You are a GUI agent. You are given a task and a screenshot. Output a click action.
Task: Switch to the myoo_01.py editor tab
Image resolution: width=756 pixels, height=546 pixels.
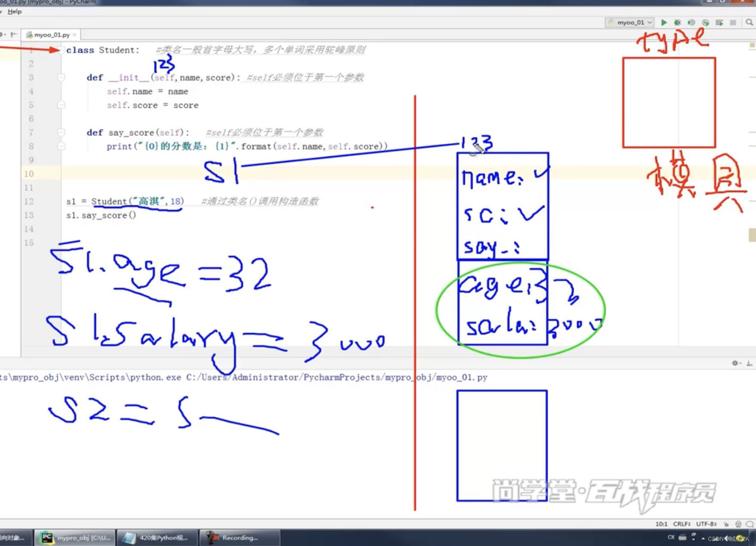[50, 35]
